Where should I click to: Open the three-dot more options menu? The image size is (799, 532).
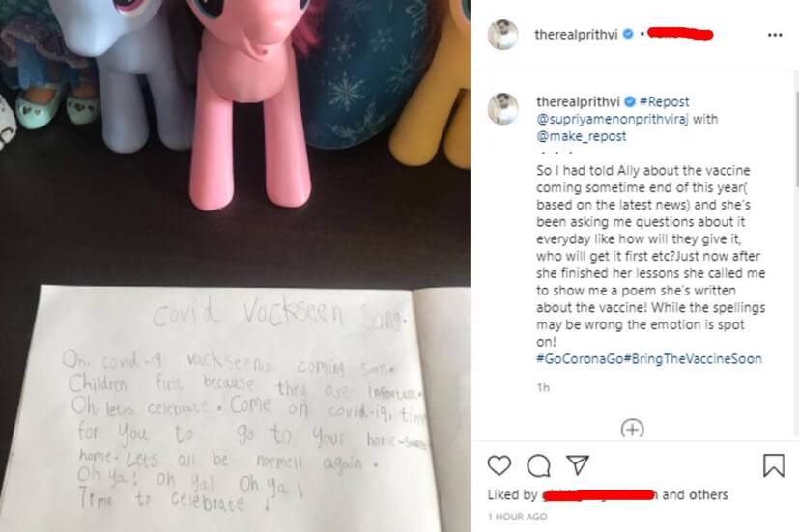[x=775, y=35]
